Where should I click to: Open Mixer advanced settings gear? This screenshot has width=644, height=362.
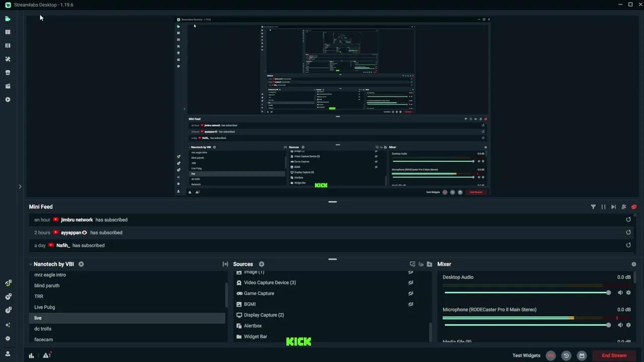[x=633, y=264]
